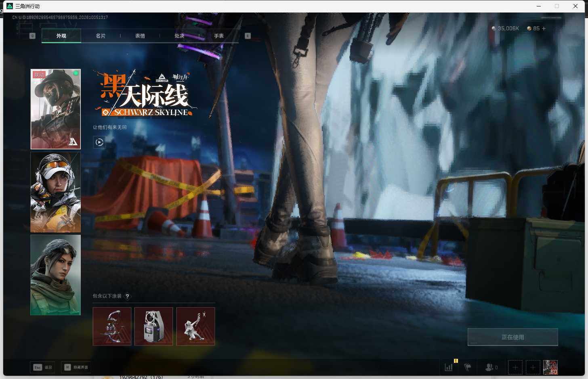Screen dimensions: 588x379
Task: Click the plus next to 85 currency
Action: 544,29
